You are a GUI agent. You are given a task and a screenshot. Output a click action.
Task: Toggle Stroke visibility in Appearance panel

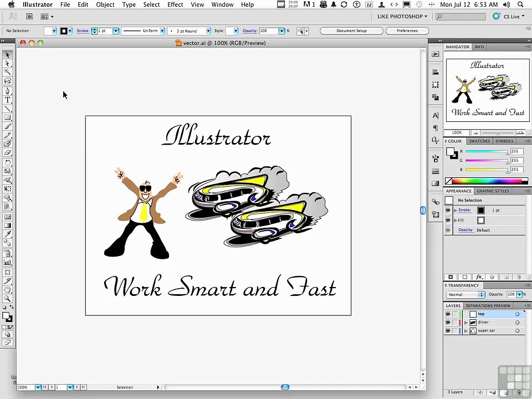click(x=448, y=211)
